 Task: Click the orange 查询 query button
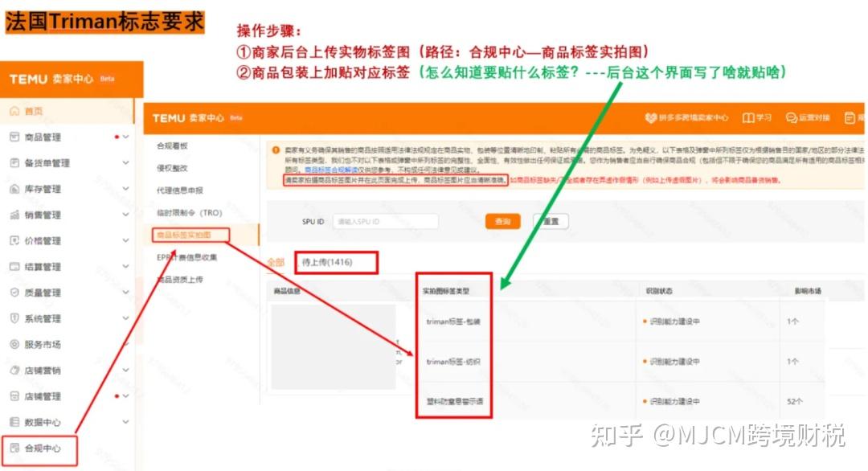502,221
